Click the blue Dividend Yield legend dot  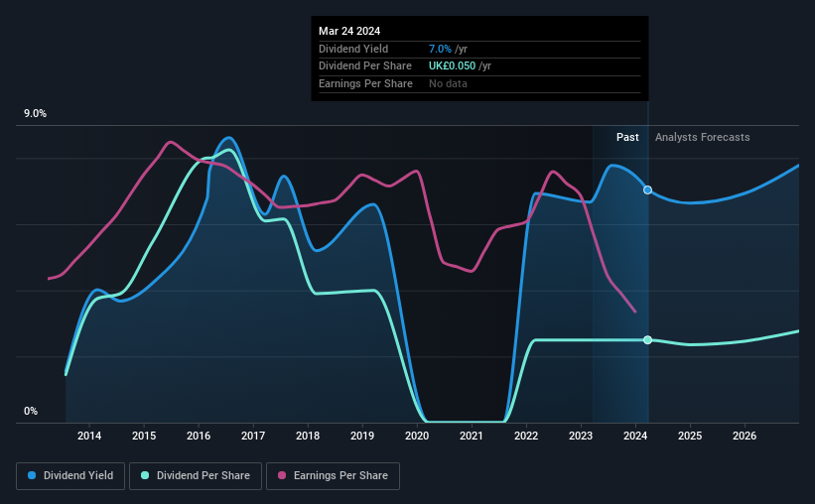click(32, 475)
